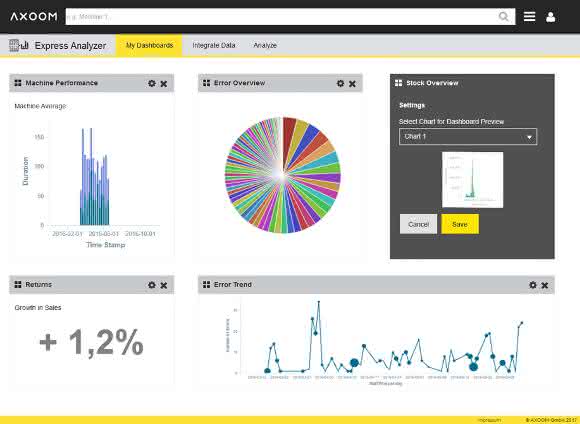Click the highest peak on Error Trend
The width and height of the screenshot is (580, 424).
click(x=318, y=302)
